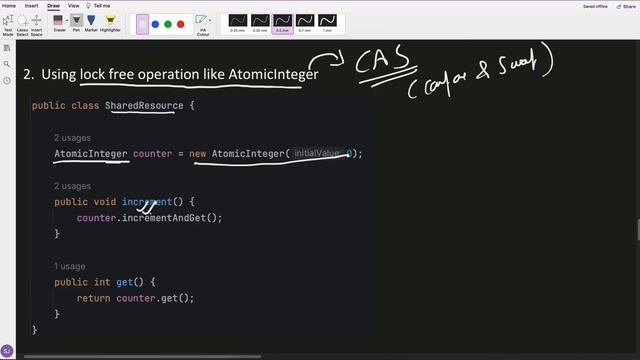640x360 pixels.
Task: Choose the 0.7 mm pen thickness
Action: [305, 24]
